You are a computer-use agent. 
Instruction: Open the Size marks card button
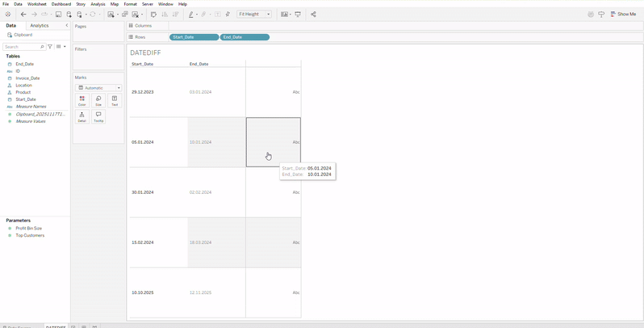click(x=98, y=100)
